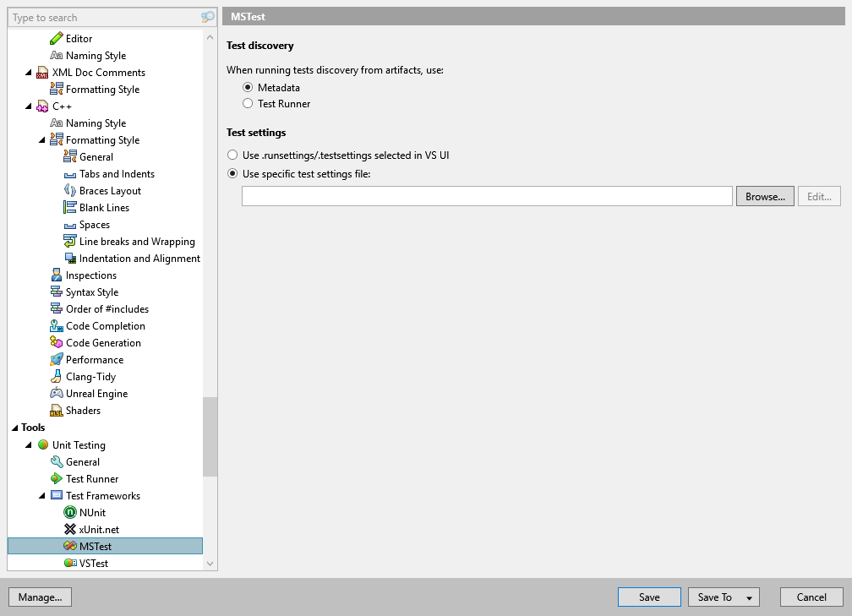Go to XML Doc Formatting Style page
This screenshot has height=616, width=852.
pos(103,90)
